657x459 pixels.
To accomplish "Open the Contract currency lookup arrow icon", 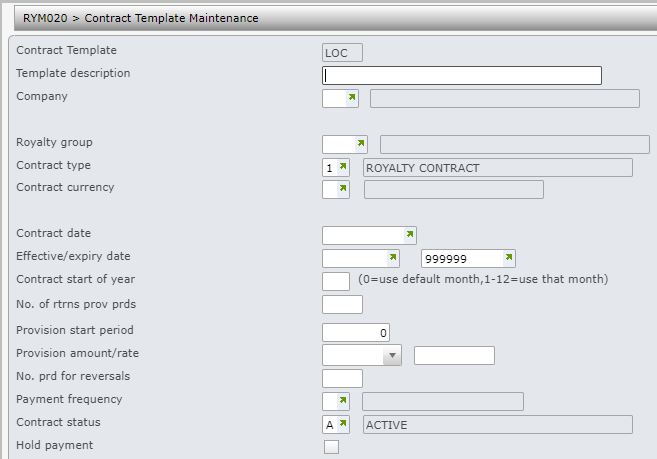I will click(343, 188).
